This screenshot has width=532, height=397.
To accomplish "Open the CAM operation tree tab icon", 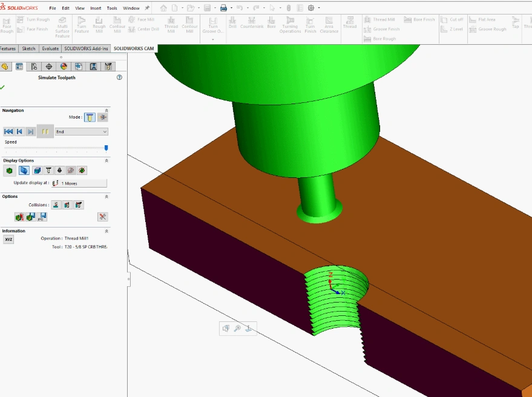I will 93,67.
